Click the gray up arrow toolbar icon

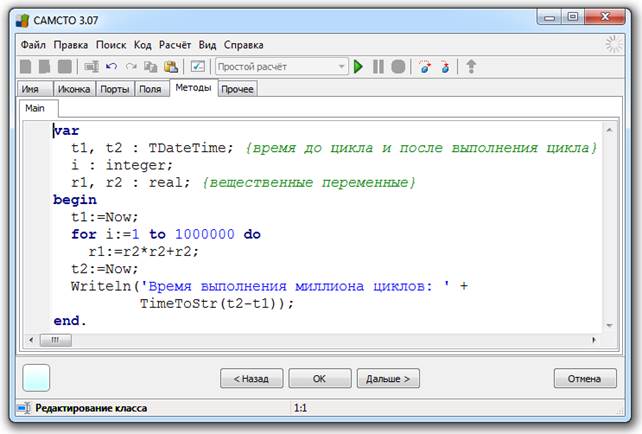[x=471, y=66]
